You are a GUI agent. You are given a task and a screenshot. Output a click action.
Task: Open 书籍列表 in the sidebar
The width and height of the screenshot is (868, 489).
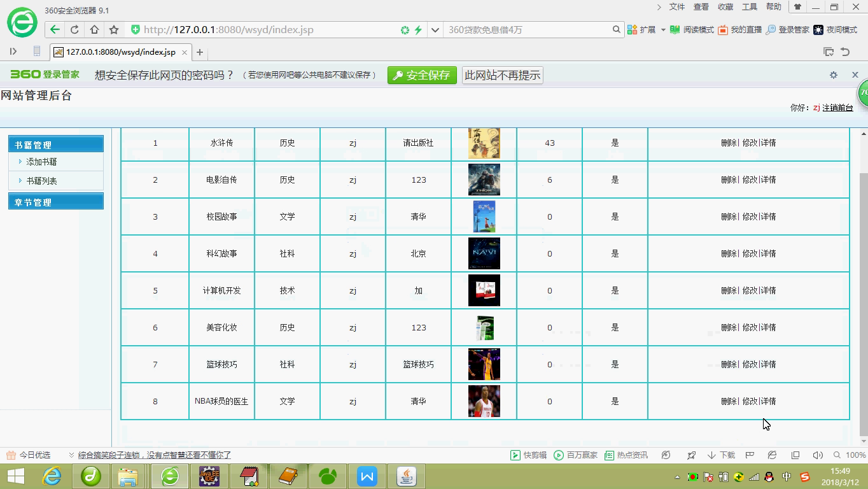tap(41, 181)
